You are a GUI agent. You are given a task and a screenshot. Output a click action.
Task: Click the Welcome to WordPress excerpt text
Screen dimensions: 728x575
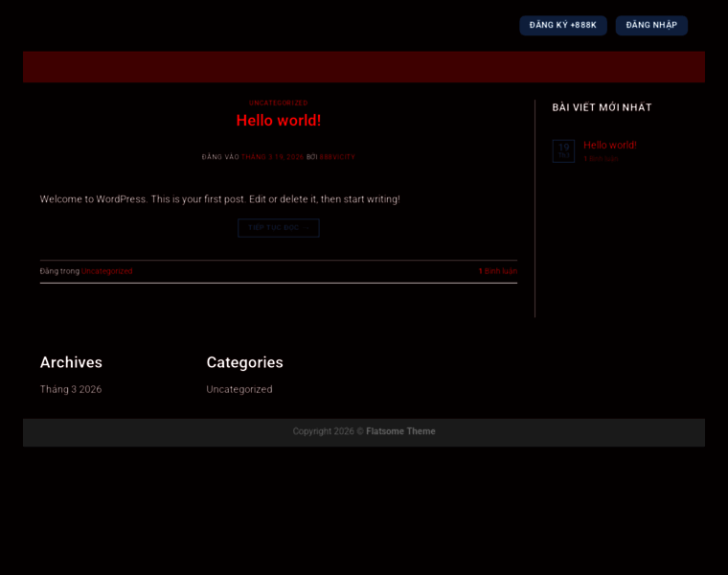(219, 199)
